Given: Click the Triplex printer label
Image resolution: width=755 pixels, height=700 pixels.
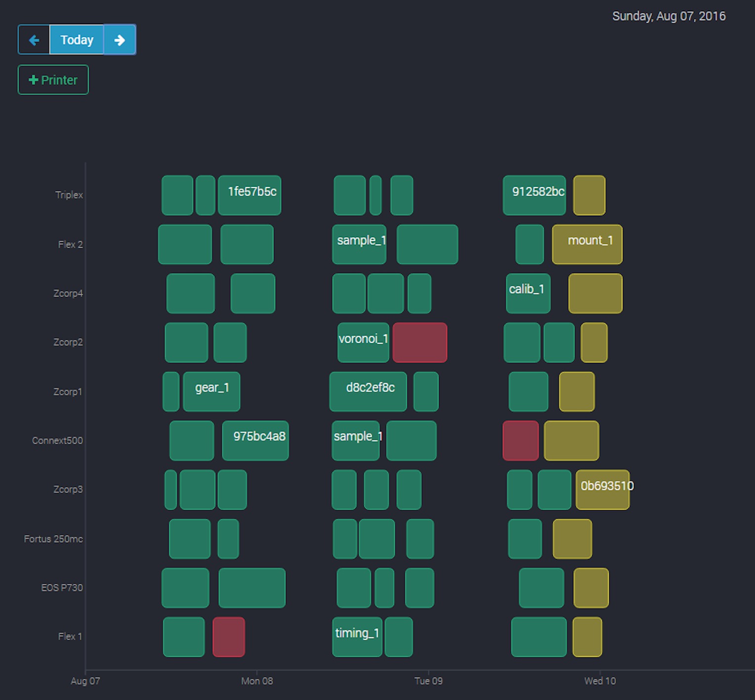Looking at the screenshot, I should 69,195.
